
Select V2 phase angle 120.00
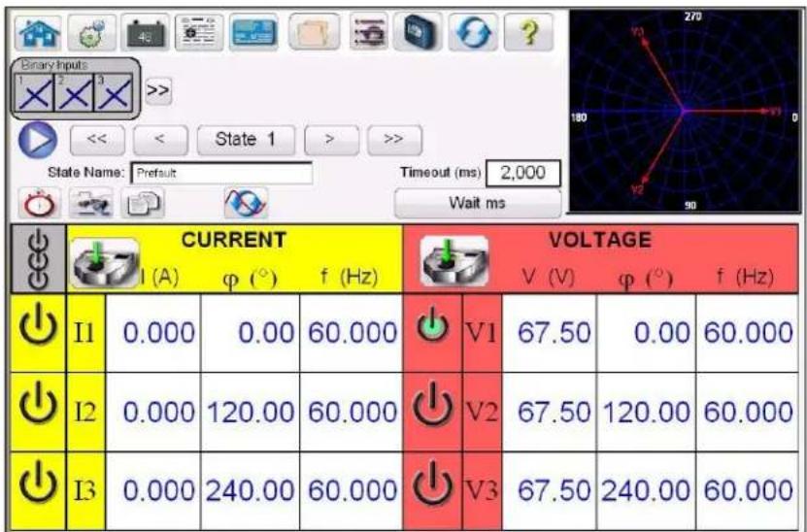647,413
